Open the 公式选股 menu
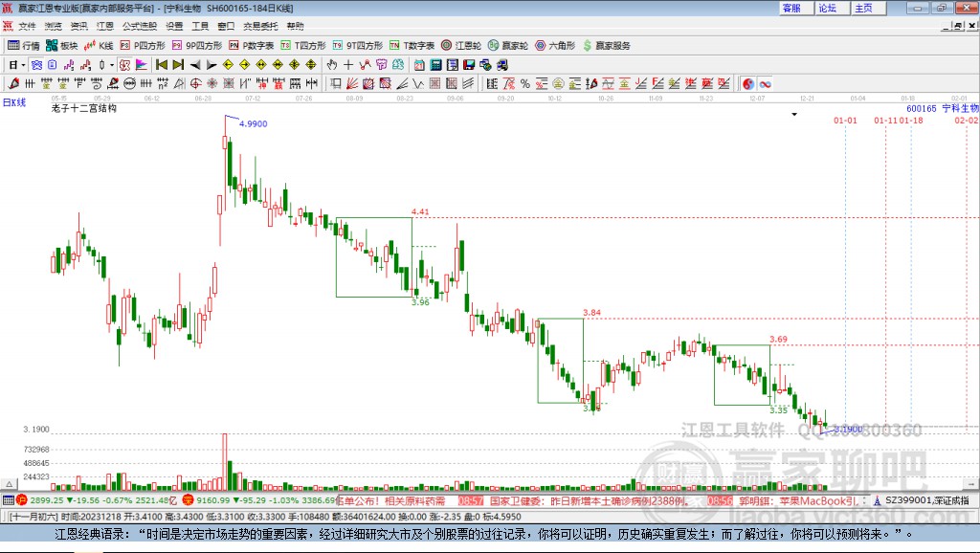Image resolution: width=980 pixels, height=553 pixels. click(x=140, y=26)
